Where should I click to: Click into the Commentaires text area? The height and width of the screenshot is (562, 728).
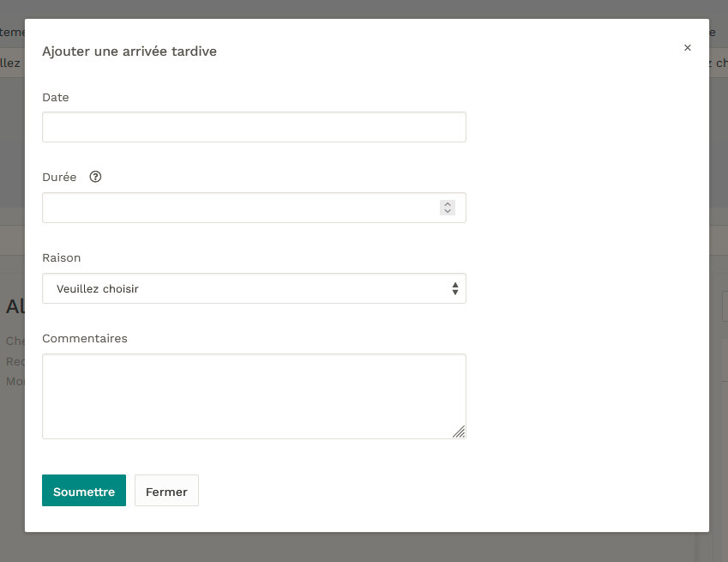pos(254,396)
